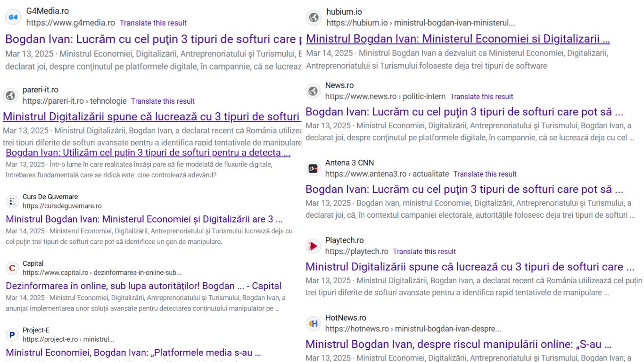The height and width of the screenshot is (362, 644).
Task: Click the news.ro › politic-intern URL
Action: pos(385,96)
